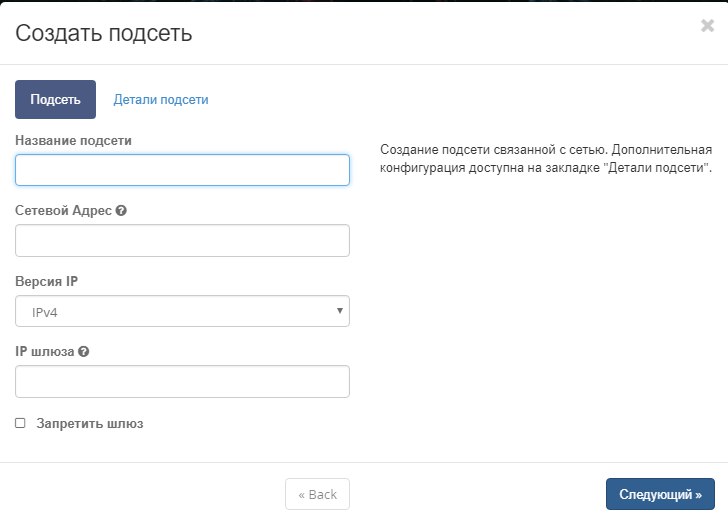Screen dimensions: 728x515
Task: Click the Запретить шлюз label text
Action: 90,424
